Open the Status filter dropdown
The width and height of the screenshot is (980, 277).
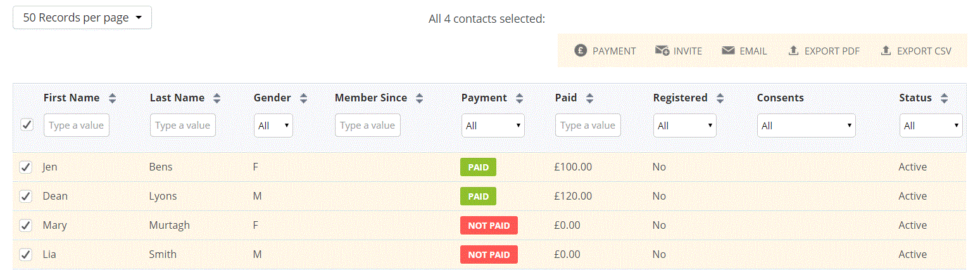(931, 126)
